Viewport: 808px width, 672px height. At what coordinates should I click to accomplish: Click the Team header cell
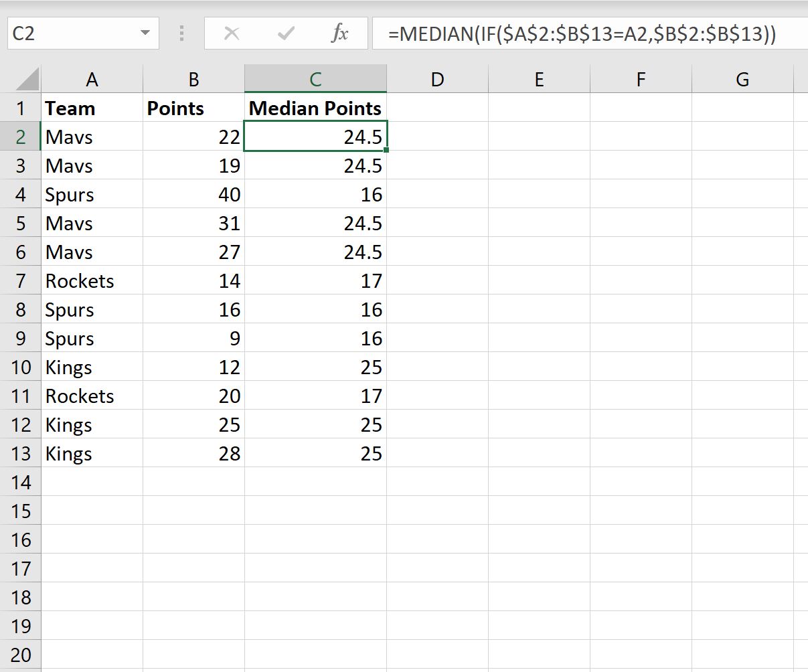click(92, 108)
